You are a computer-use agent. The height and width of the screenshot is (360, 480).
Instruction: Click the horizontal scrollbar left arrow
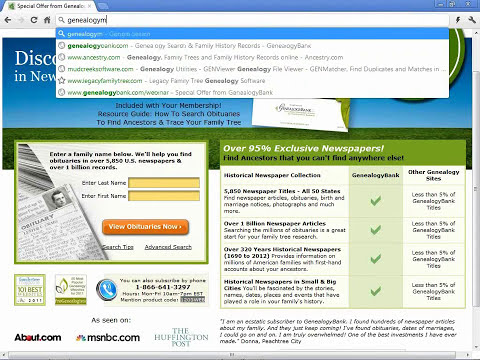click(4, 355)
